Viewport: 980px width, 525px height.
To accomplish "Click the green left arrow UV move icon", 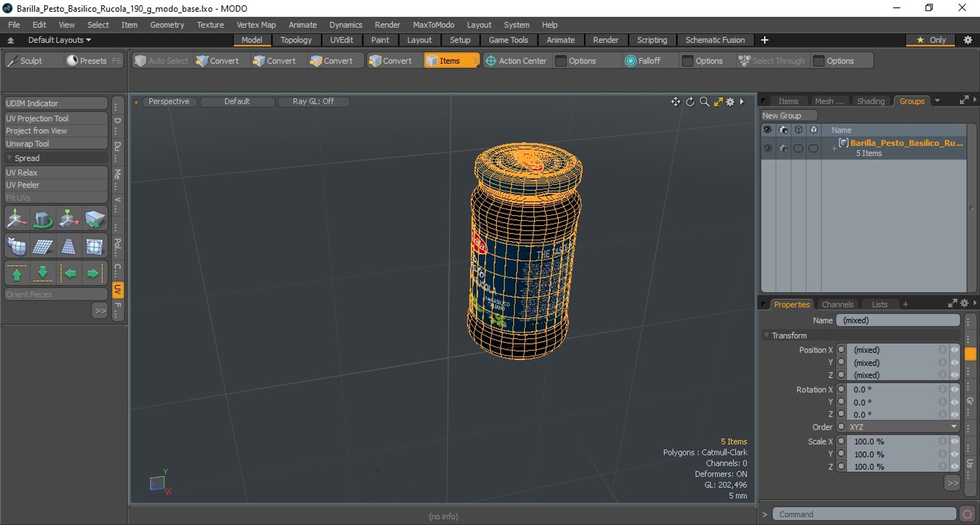I will click(x=69, y=274).
